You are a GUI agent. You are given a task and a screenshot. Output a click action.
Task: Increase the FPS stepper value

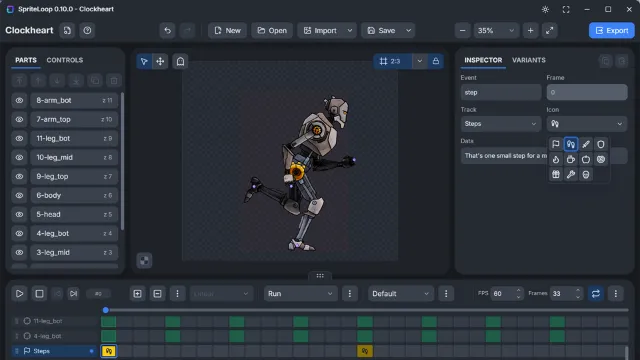pyautogui.click(x=518, y=290)
